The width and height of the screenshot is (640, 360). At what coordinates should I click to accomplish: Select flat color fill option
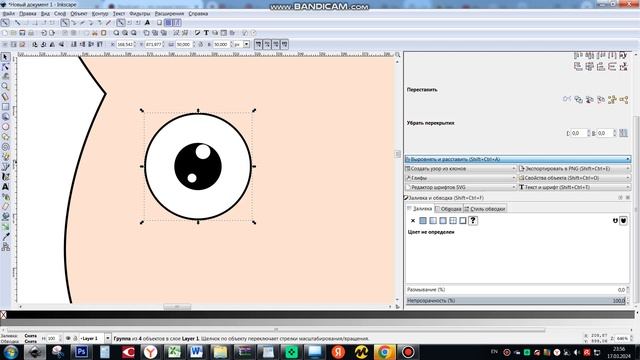click(x=423, y=221)
